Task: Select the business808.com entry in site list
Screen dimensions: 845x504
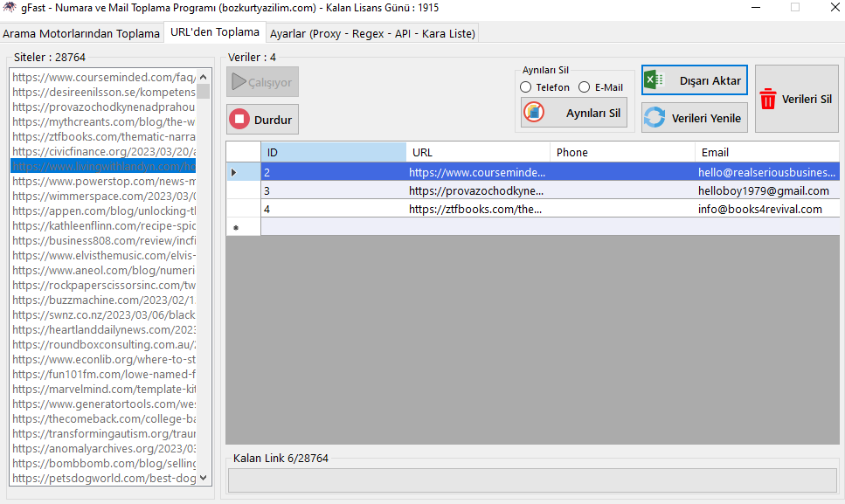Action: (x=103, y=241)
